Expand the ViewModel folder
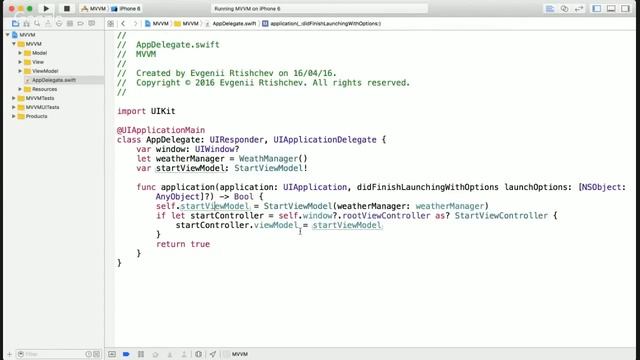This screenshot has height=360, width=640. pos(20,71)
